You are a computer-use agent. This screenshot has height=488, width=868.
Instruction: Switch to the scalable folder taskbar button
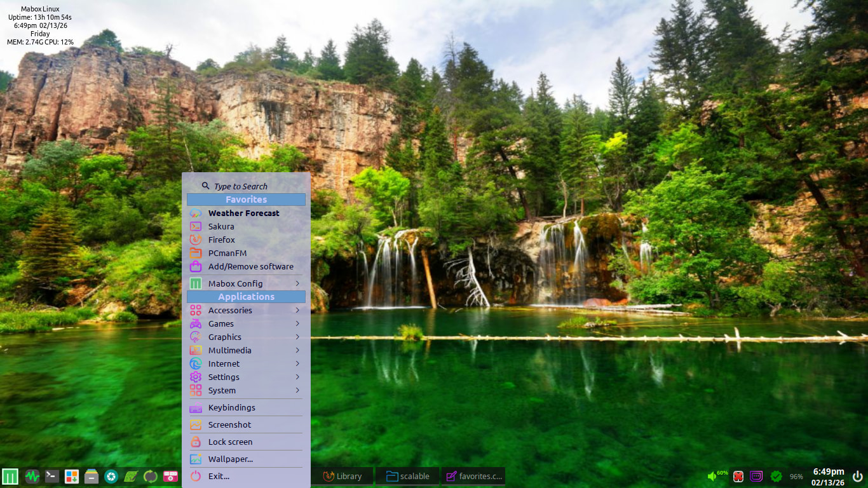407,476
